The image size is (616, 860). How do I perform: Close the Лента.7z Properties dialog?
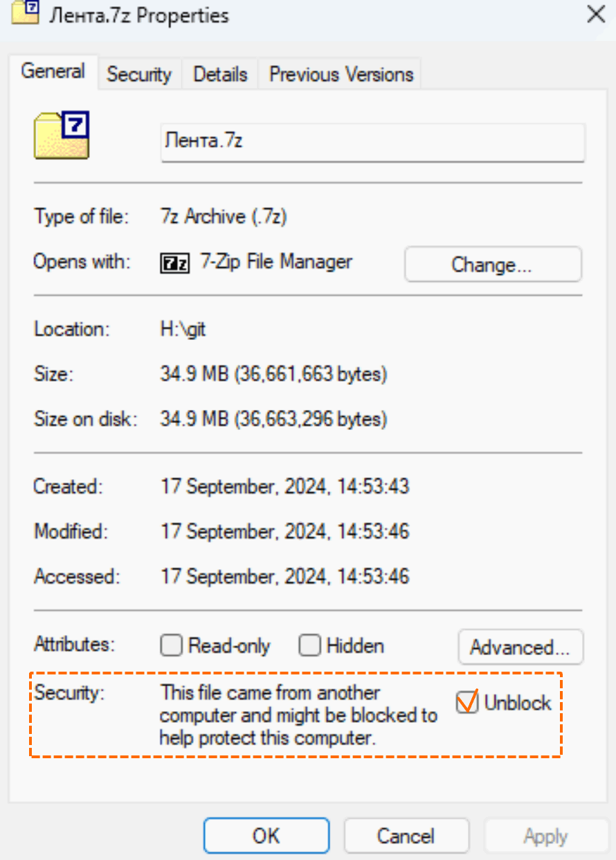[x=596, y=15]
